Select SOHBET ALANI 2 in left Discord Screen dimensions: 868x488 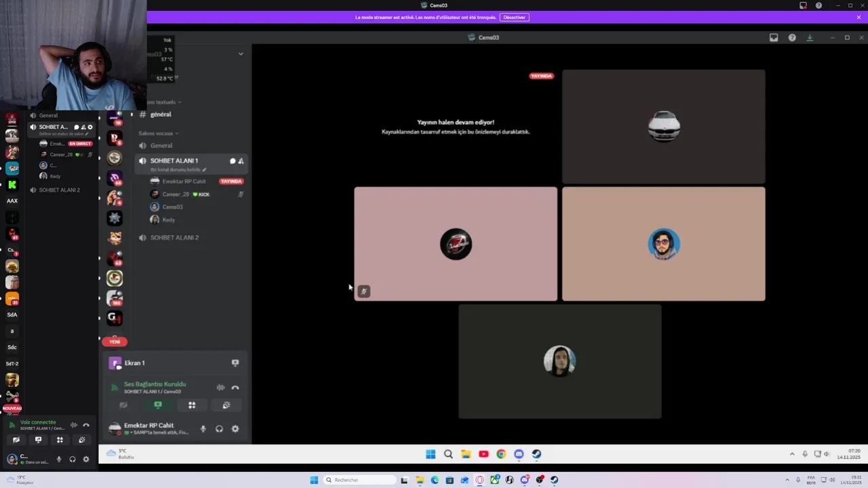point(61,190)
